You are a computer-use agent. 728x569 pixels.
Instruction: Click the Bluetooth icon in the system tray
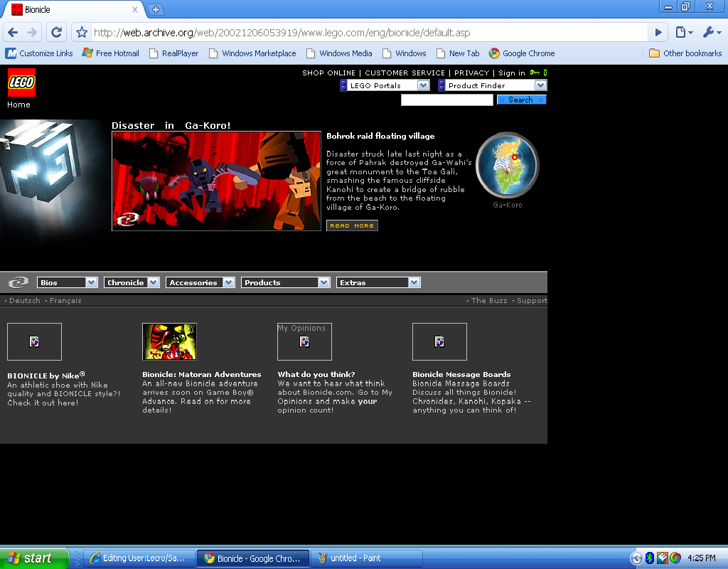click(651, 558)
